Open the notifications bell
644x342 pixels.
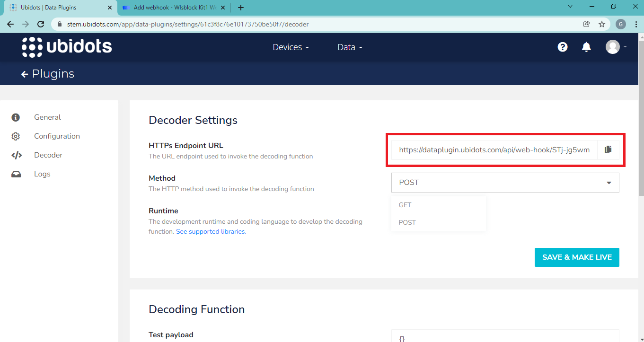[x=586, y=47]
